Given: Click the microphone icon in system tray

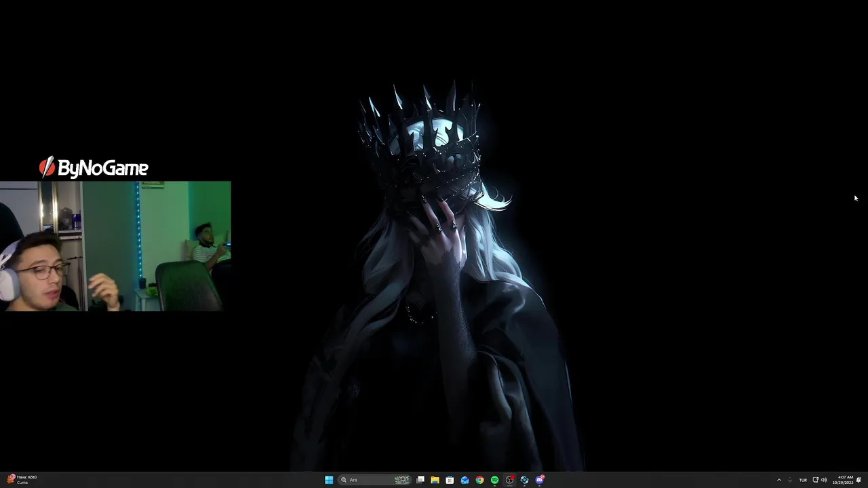Looking at the screenshot, I should pos(790,480).
